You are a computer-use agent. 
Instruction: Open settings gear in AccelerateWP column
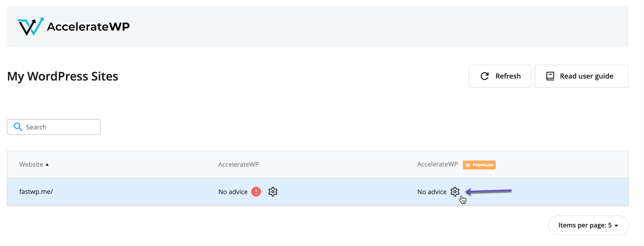(x=273, y=192)
